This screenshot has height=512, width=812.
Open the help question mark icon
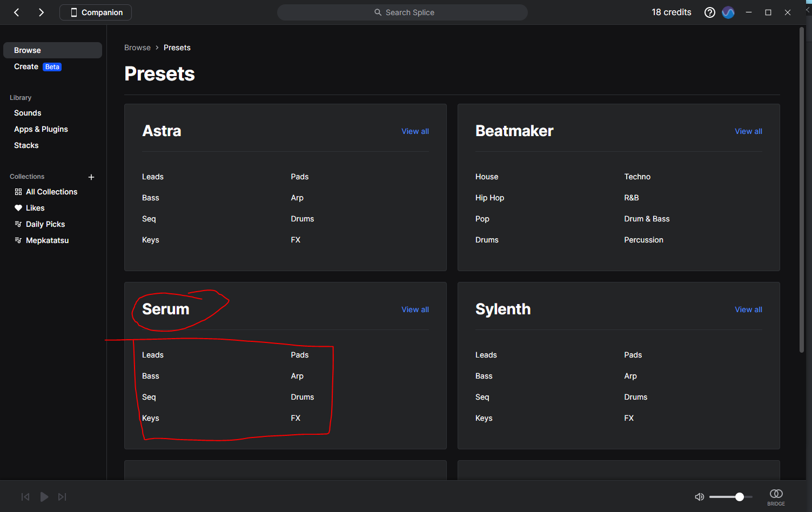coord(710,12)
